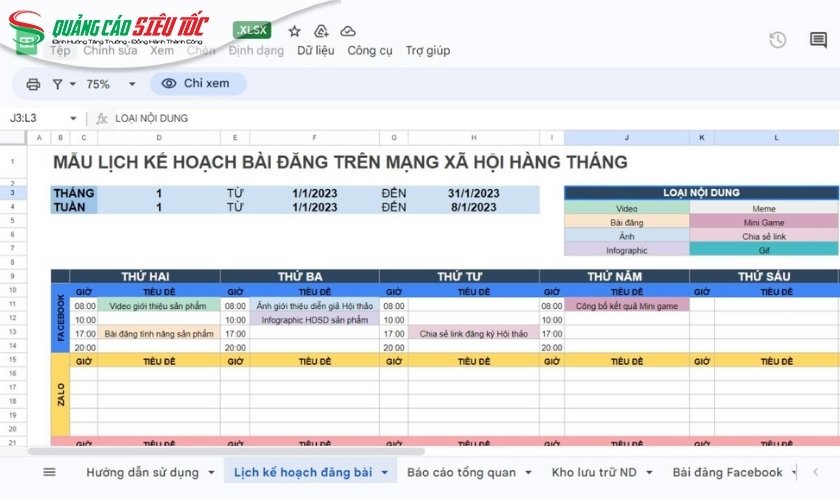Open the 75% zoom dropdown
The image size is (840, 500).
[111, 84]
